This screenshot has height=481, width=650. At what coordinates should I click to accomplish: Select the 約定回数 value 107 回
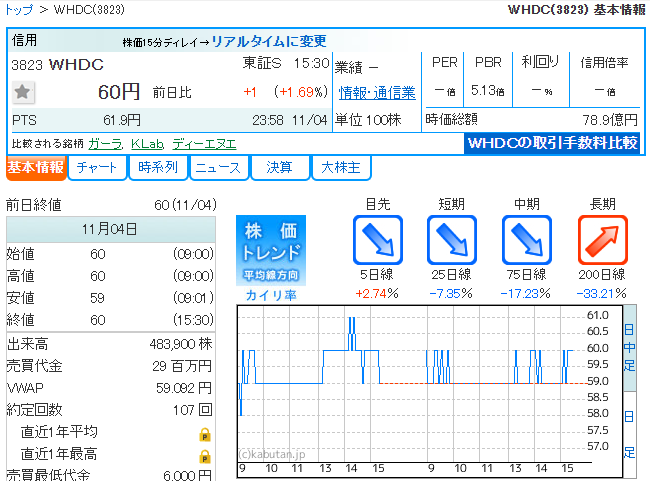[192, 410]
